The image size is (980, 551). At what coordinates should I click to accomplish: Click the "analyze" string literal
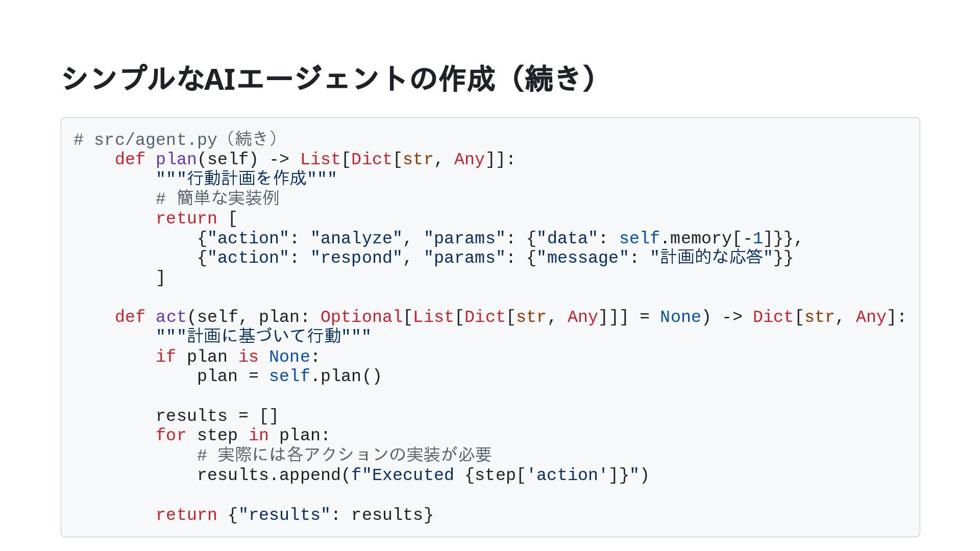click(x=356, y=238)
